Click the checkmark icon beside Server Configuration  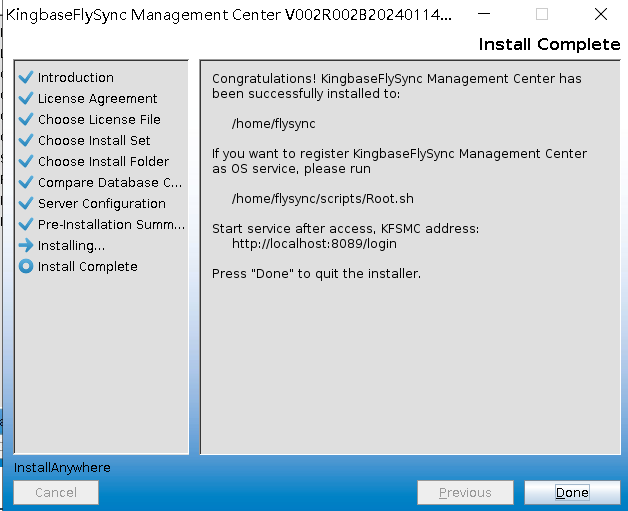coord(26,203)
